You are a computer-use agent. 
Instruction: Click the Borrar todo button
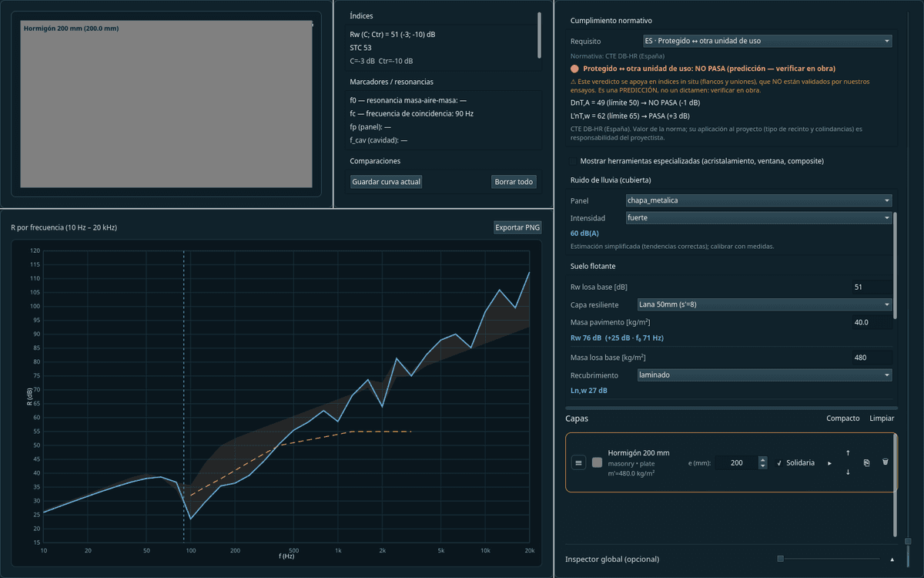point(514,182)
